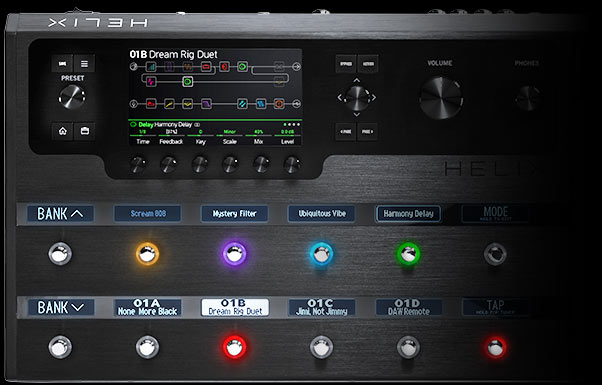Screen dimensions: 602x385
Task: Stomp the green-lit Harmony Delay footswitch
Action: click(408, 253)
